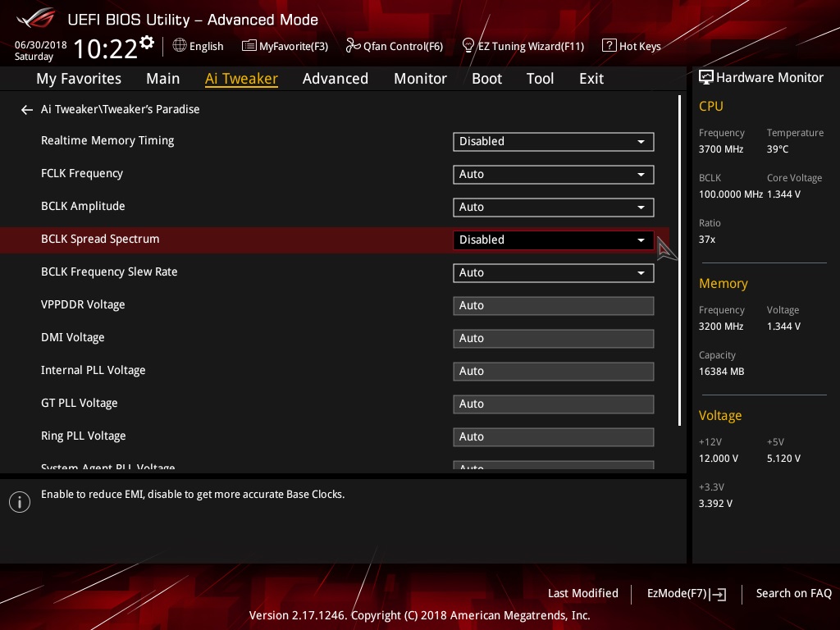840x630 pixels.
Task: Click the +5V 5.120 V reading
Action: (x=783, y=458)
